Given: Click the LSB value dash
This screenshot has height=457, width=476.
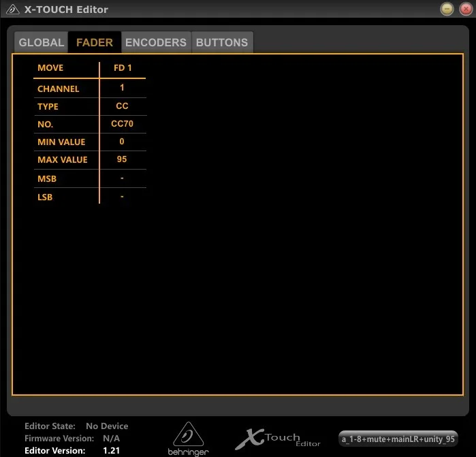Looking at the screenshot, I should (x=122, y=196).
